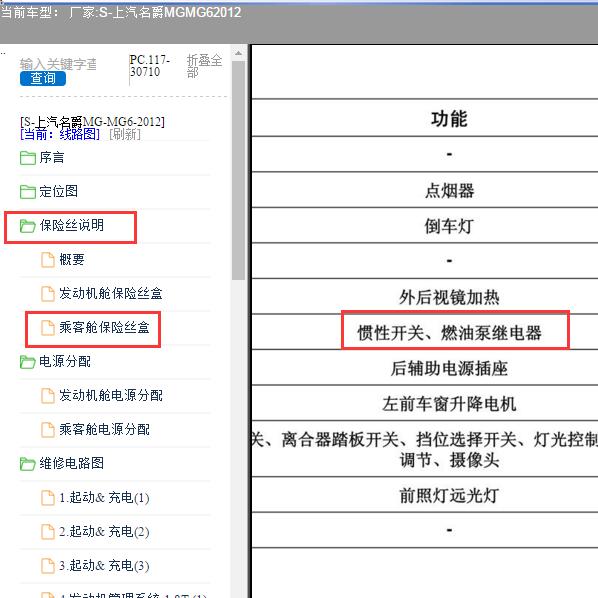This screenshot has width=598, height=598.
Task: Click the 折叠全部 collapse-all link
Action: click(204, 66)
